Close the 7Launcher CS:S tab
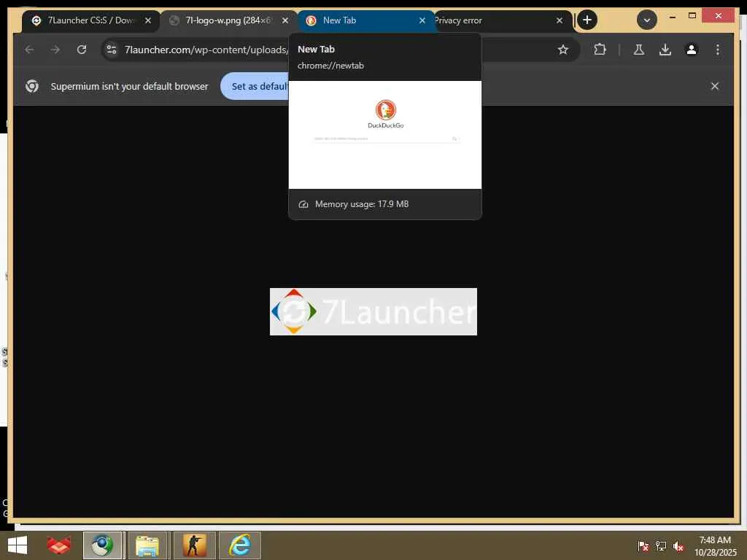 (148, 20)
